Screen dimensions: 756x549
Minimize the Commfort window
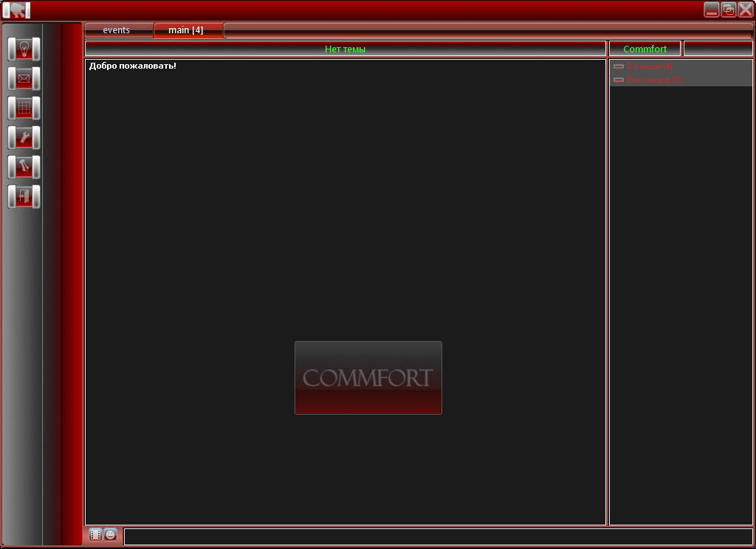coord(712,10)
